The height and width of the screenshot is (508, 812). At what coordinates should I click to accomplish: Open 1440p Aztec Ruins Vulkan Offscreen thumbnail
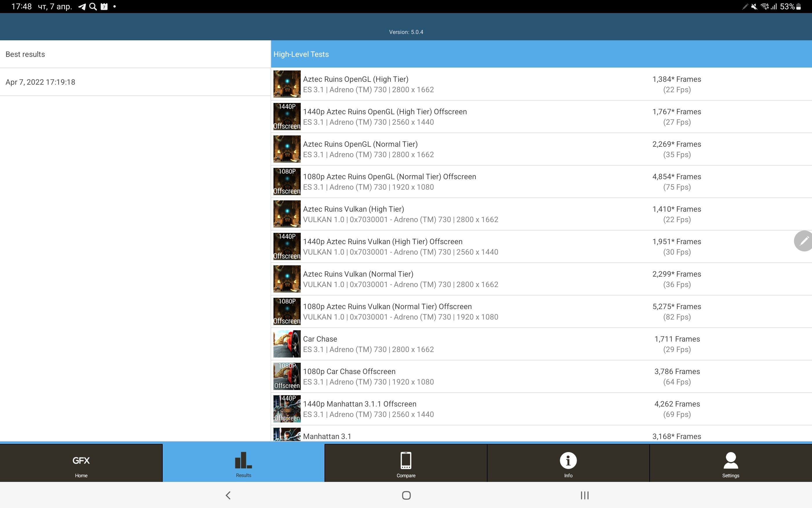(287, 247)
